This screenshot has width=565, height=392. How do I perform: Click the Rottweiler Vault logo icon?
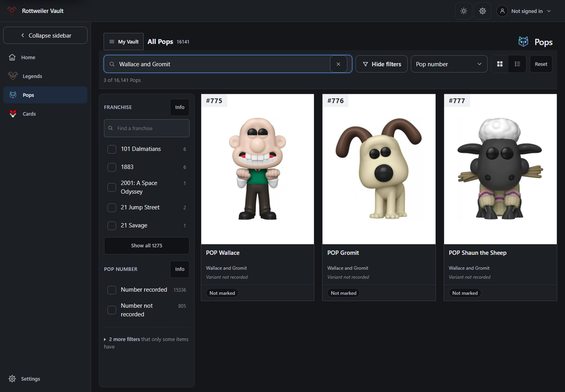click(12, 11)
